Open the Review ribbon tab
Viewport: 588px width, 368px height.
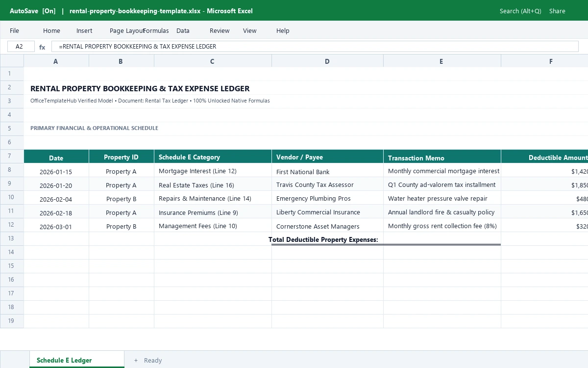point(220,30)
